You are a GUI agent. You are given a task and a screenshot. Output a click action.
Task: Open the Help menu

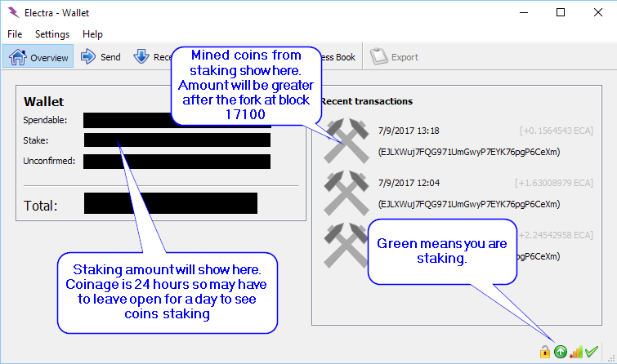click(x=92, y=34)
